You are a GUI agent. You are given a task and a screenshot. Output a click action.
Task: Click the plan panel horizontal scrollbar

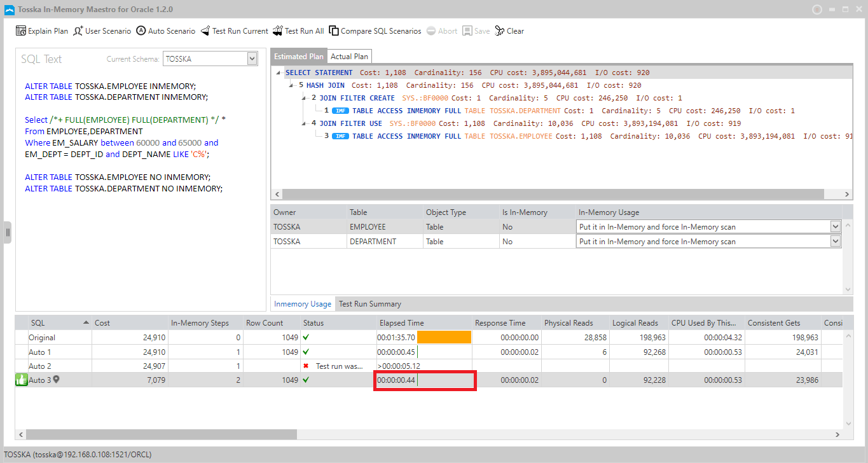553,194
